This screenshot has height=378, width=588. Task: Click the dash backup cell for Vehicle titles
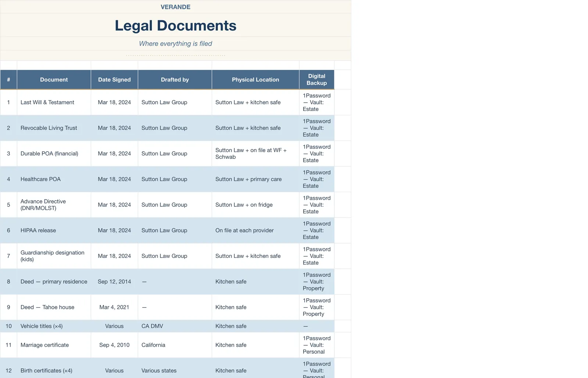point(317,326)
